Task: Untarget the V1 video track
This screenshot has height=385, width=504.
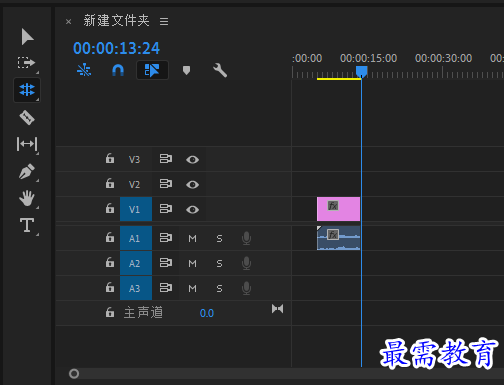Action: pos(136,209)
